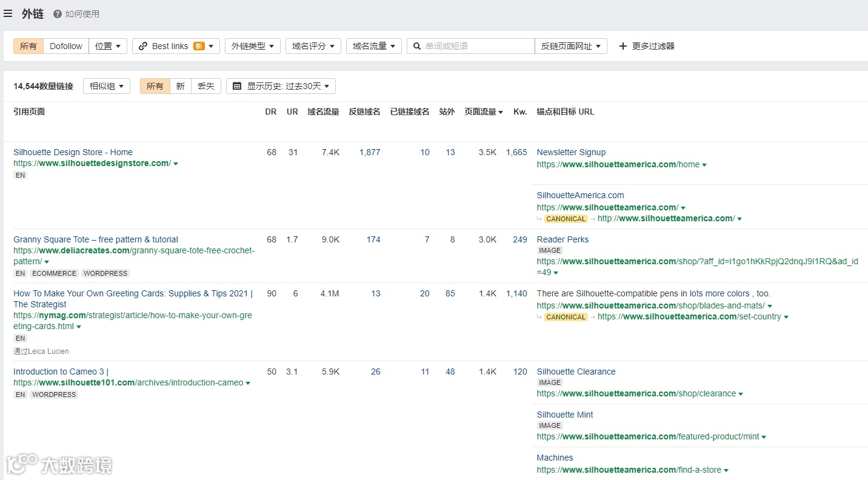Sort by the 站外 column header
Image resolution: width=868 pixels, height=480 pixels.
[x=447, y=112]
